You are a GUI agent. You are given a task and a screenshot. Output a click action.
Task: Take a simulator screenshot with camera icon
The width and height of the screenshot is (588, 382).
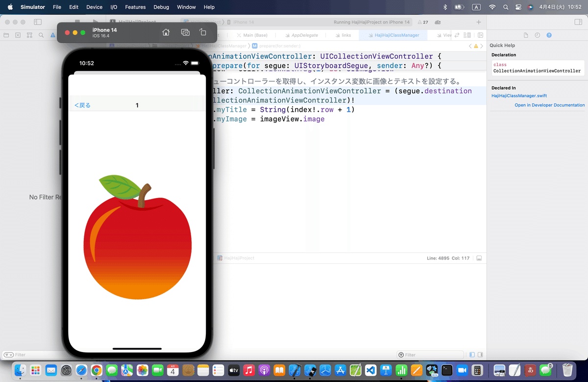point(185,32)
